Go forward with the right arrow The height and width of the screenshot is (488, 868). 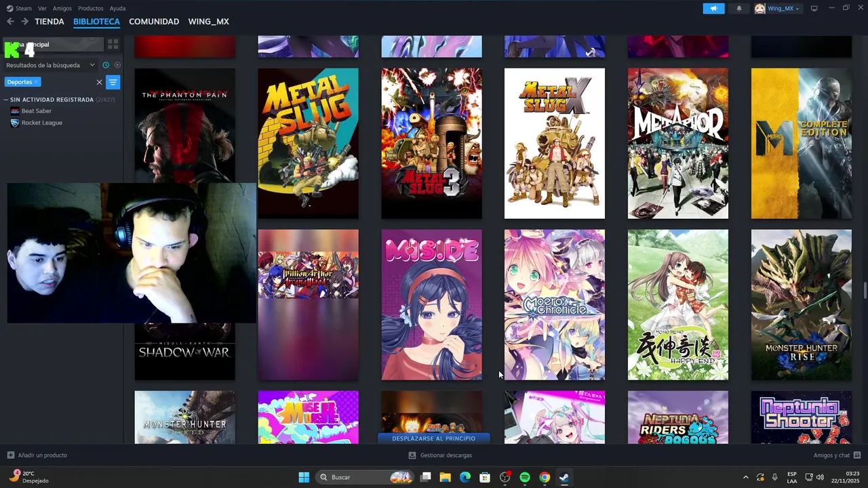click(x=24, y=22)
